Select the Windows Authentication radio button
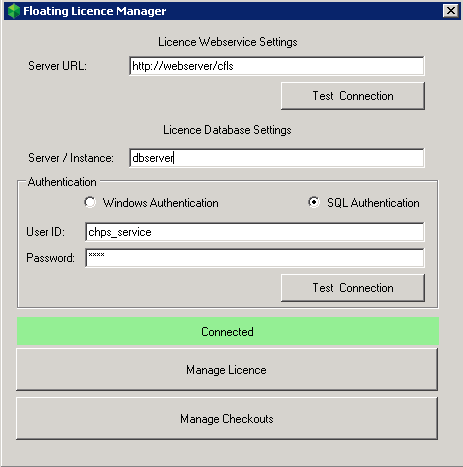 pos(90,202)
